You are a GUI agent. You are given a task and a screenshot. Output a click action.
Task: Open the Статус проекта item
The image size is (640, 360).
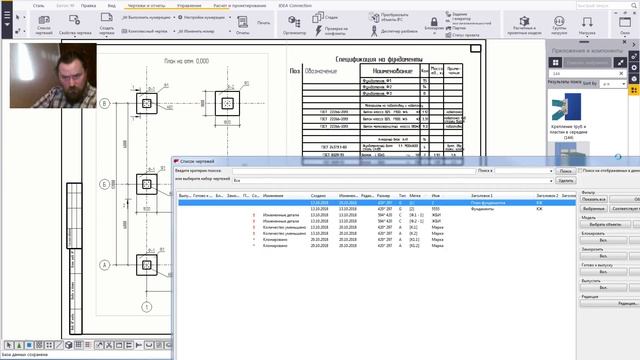coord(463,35)
